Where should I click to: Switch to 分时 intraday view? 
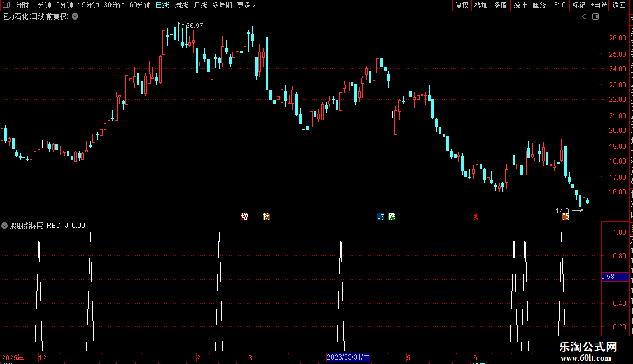point(22,5)
